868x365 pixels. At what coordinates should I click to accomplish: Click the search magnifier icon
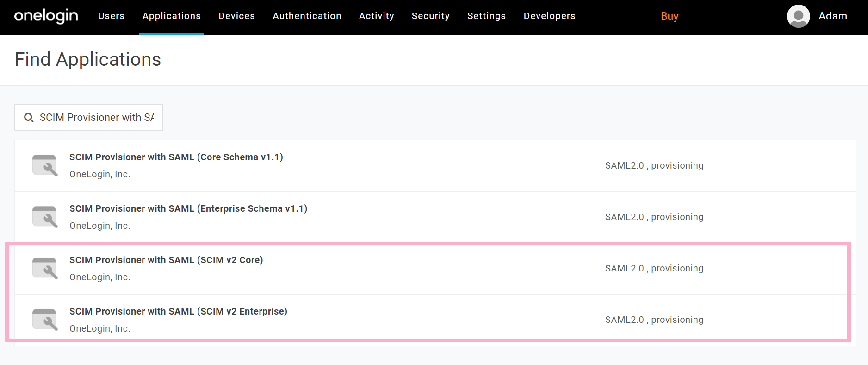pyautogui.click(x=29, y=118)
